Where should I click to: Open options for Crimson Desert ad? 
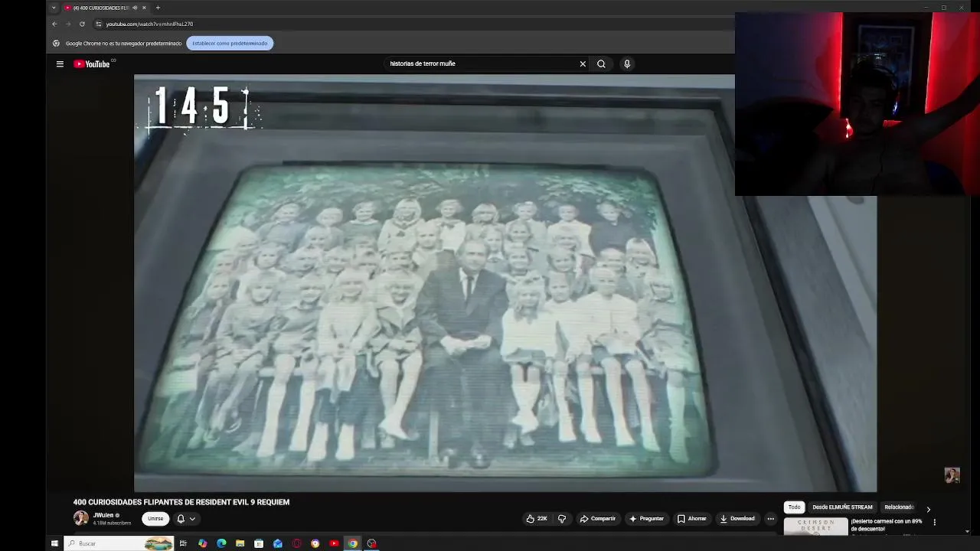[935, 522]
